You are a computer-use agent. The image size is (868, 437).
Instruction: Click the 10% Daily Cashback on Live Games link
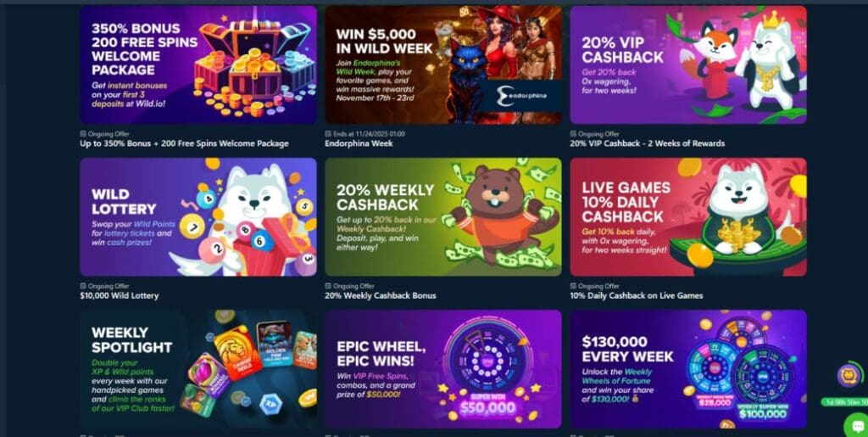(636, 296)
